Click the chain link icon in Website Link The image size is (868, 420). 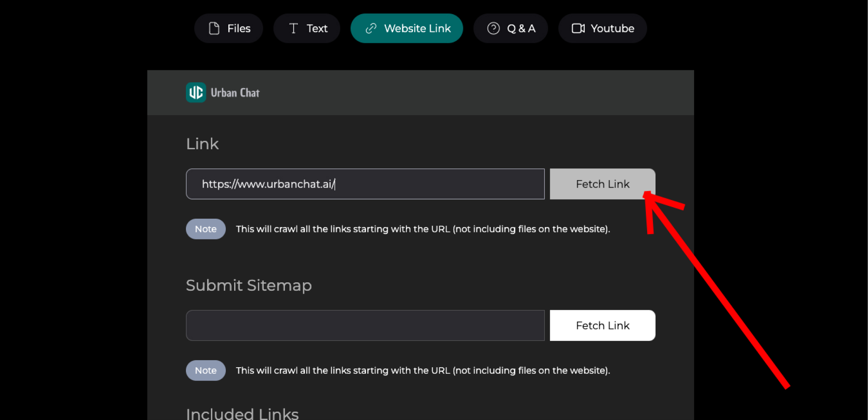point(371,28)
